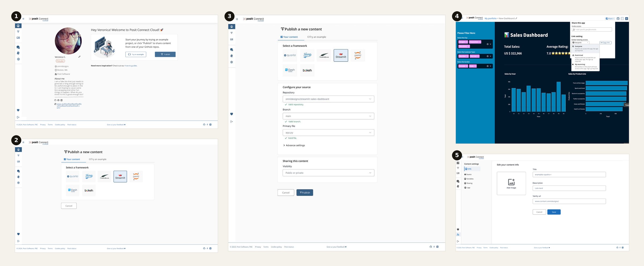Image resolution: width=644 pixels, height=266 pixels.
Task: Remove the Yangon city tag
Action: click(467, 42)
